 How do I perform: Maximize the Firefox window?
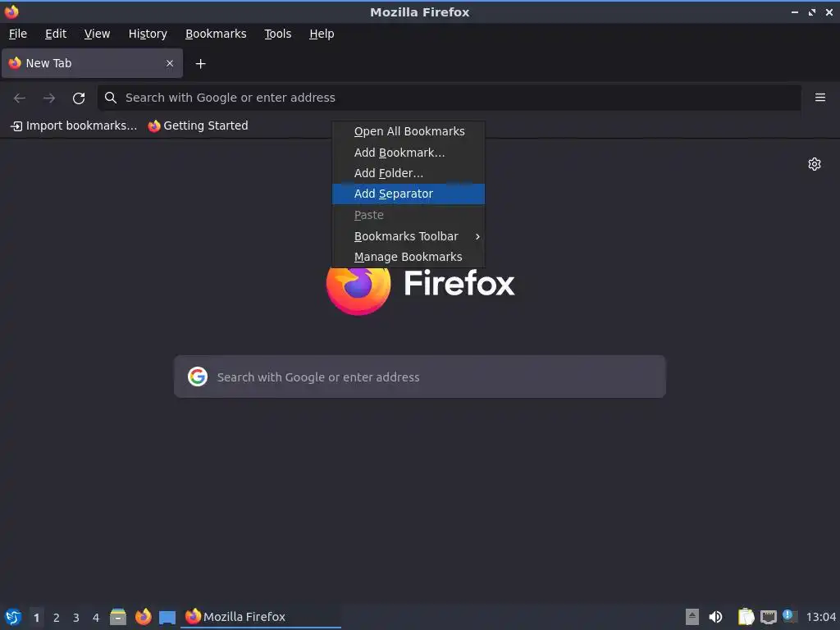tap(812, 11)
